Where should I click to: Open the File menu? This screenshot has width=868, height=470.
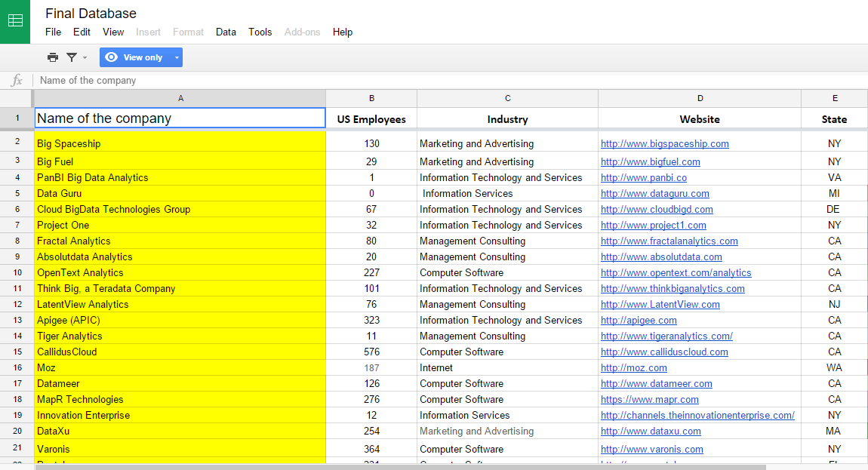pyautogui.click(x=53, y=32)
